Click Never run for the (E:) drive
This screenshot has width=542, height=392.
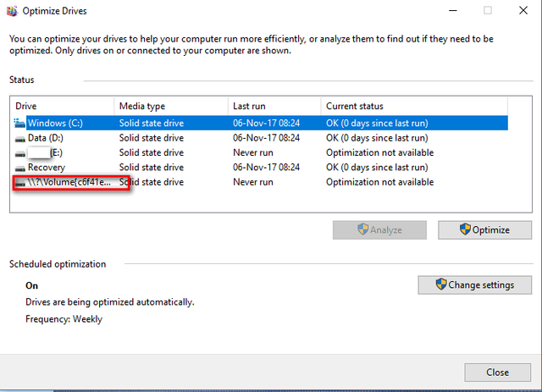point(253,152)
